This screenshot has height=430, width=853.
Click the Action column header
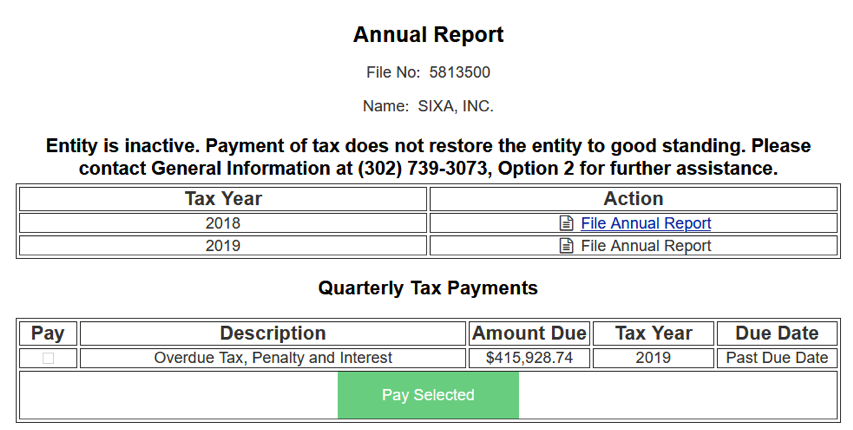click(x=633, y=199)
